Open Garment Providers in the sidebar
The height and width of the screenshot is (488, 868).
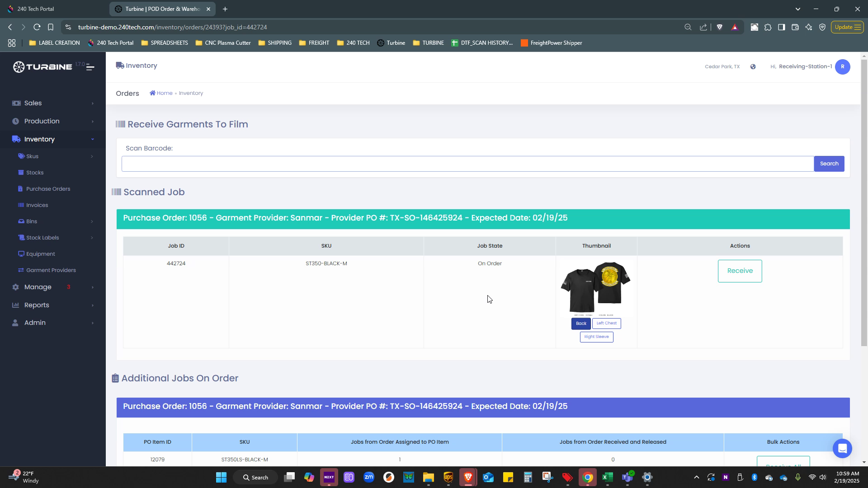(51, 270)
